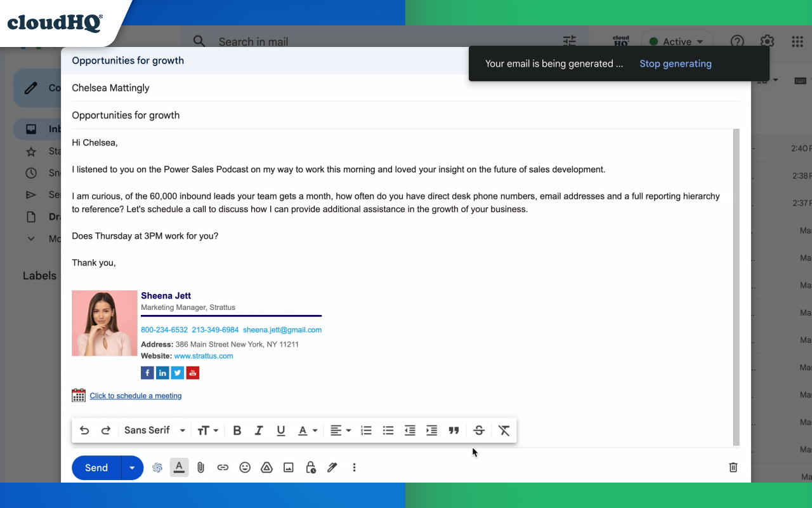Toggle underline formatting
This screenshot has height=508, width=812.
tap(280, 430)
